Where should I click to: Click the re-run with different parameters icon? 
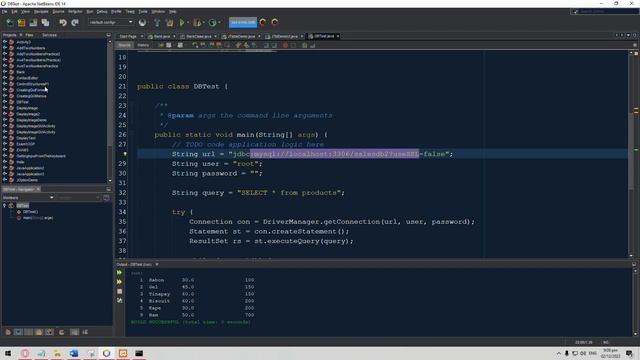coord(120,282)
